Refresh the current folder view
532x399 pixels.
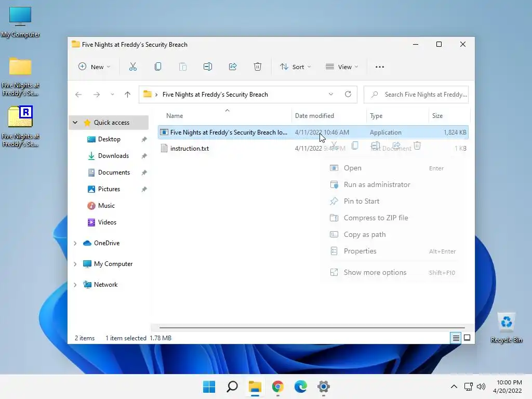(348, 95)
